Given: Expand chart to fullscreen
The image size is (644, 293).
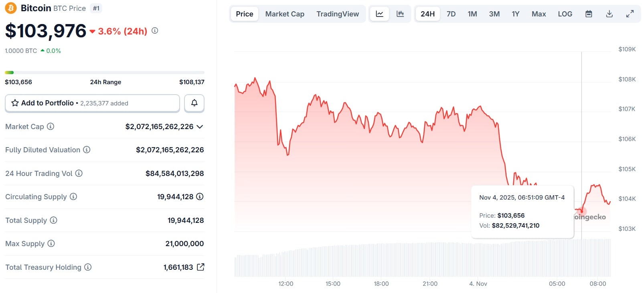Looking at the screenshot, I should [x=630, y=14].
